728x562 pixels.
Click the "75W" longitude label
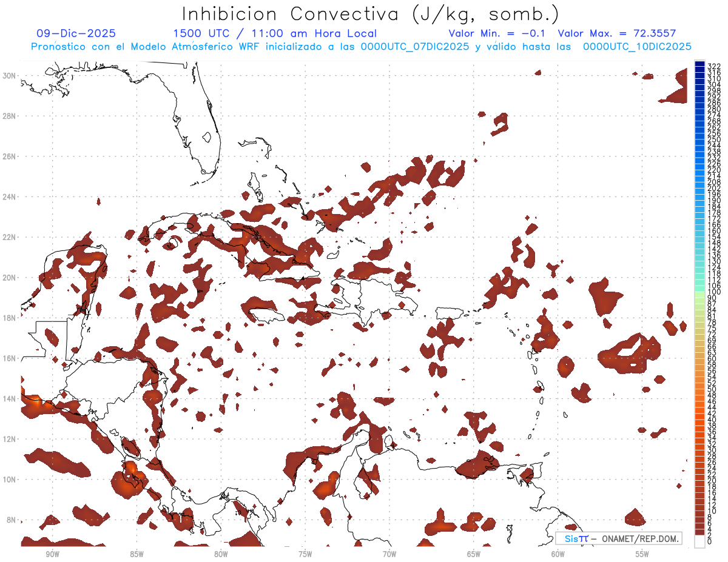tap(305, 554)
